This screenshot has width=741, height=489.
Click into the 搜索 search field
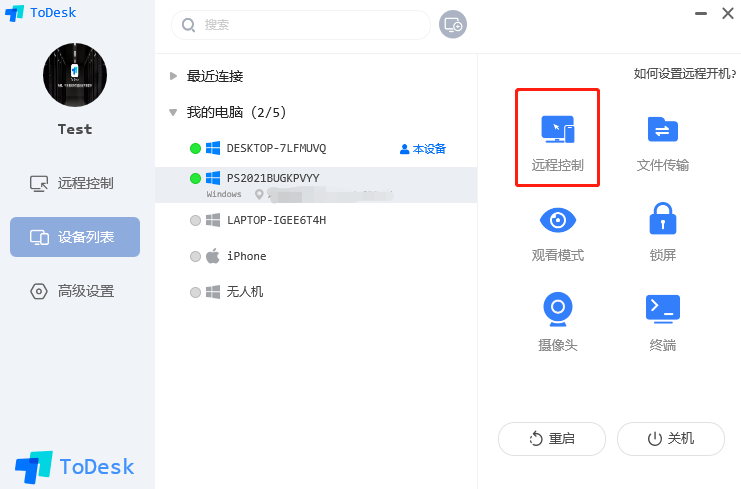pyautogui.click(x=301, y=25)
